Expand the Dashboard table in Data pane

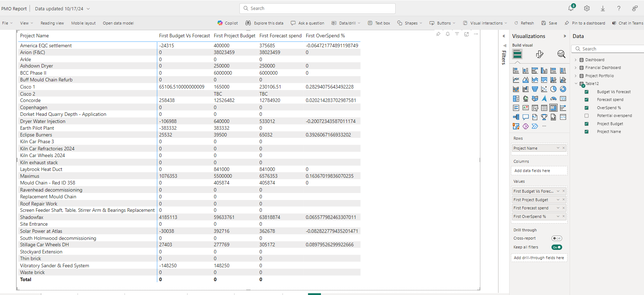pyautogui.click(x=576, y=60)
